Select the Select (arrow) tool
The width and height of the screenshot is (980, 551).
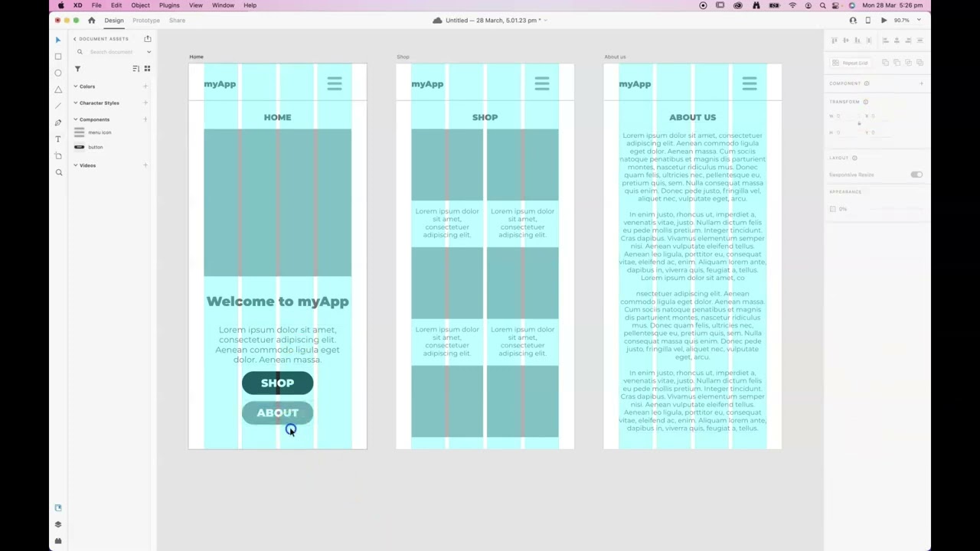coord(58,40)
